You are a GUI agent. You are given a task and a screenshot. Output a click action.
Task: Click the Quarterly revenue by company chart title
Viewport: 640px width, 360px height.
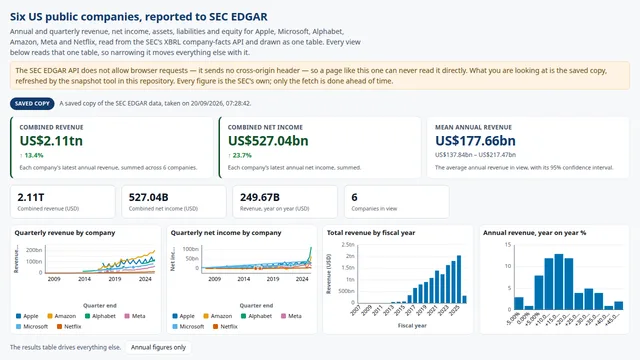coord(65,233)
